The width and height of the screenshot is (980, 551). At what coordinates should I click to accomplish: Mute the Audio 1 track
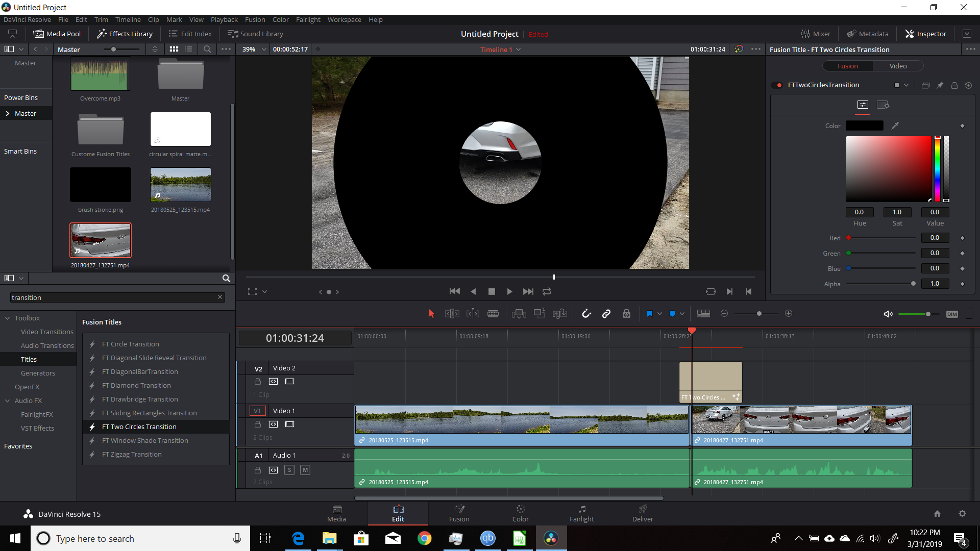point(305,470)
